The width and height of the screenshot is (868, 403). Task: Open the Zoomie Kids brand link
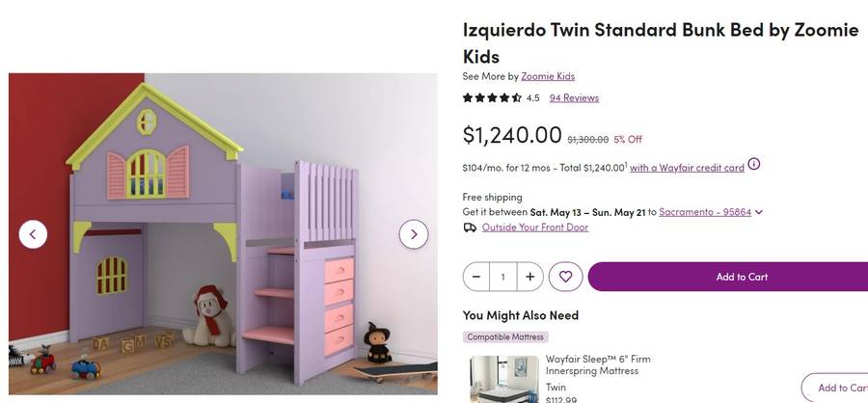(548, 76)
